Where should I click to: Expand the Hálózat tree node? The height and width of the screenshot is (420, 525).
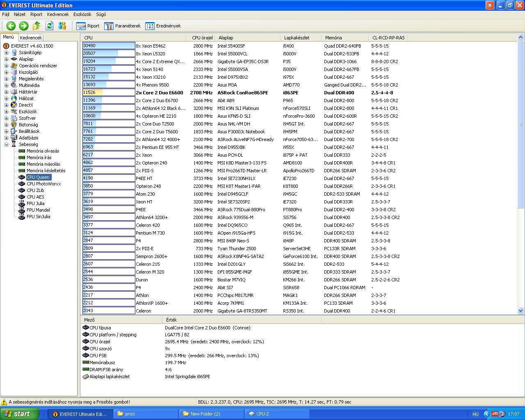click(x=6, y=98)
